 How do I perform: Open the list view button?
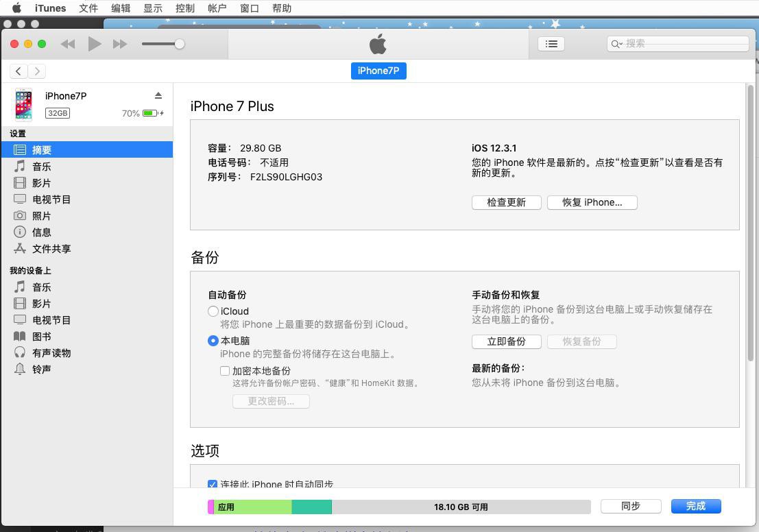[551, 44]
